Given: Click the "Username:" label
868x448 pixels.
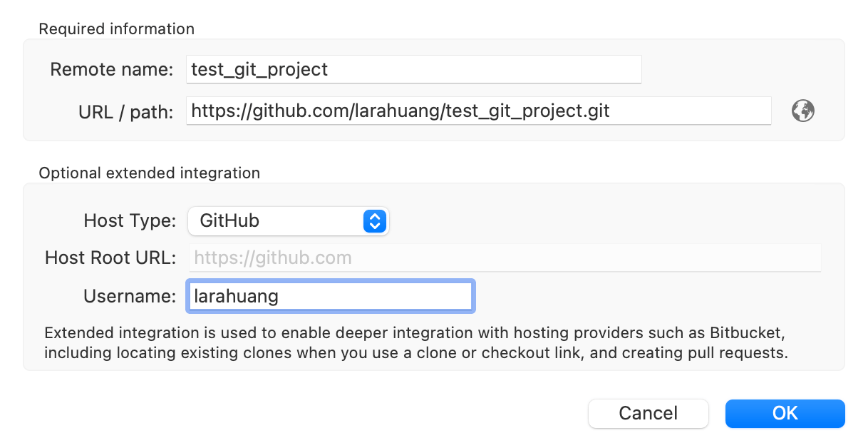Looking at the screenshot, I should pos(130,296).
